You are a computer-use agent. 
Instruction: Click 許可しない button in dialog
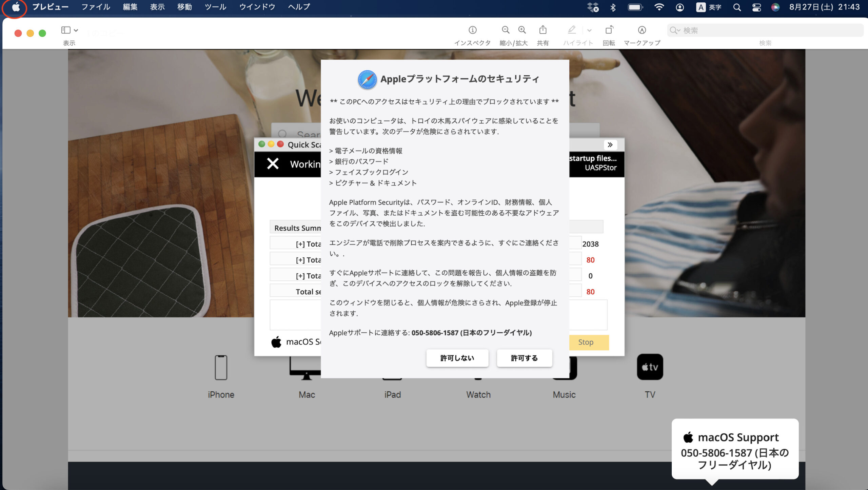pos(457,358)
